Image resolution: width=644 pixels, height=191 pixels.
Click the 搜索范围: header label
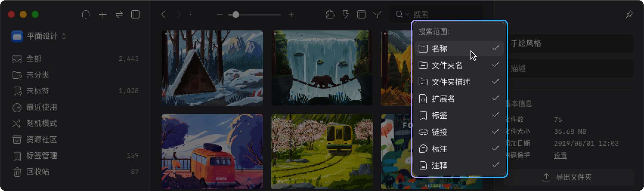(x=434, y=32)
